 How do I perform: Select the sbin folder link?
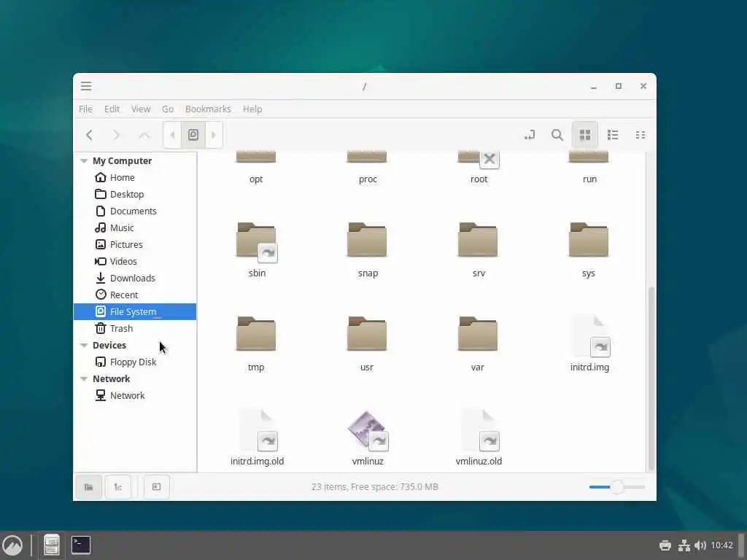pos(257,250)
